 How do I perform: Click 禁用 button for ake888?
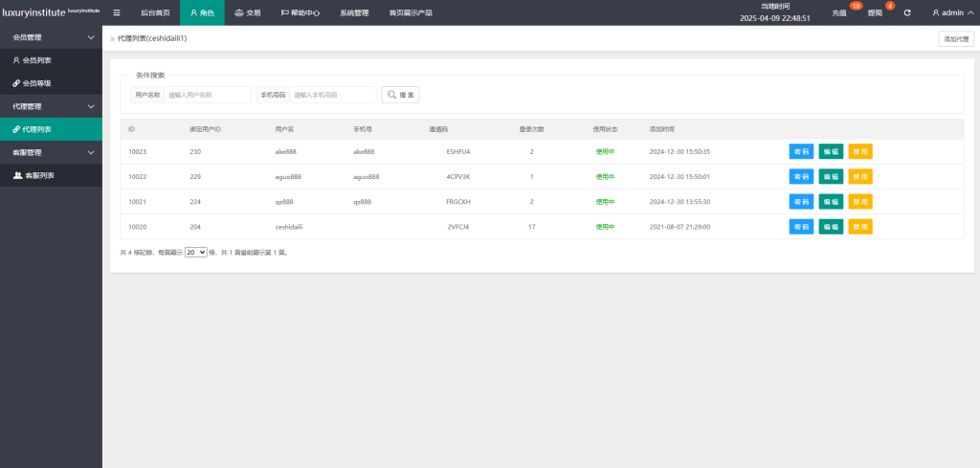[x=860, y=151]
